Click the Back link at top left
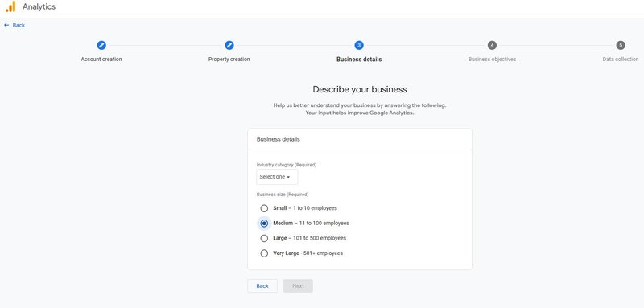The height and width of the screenshot is (308, 644). [x=19, y=25]
